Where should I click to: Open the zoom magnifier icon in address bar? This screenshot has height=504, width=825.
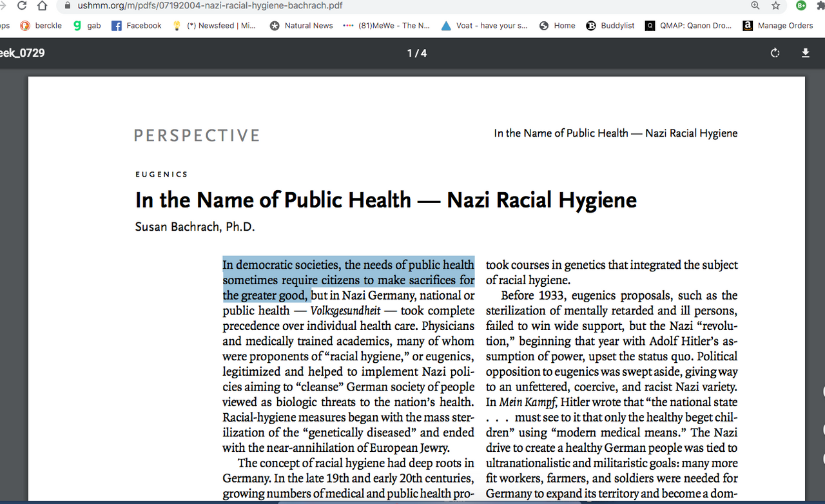pyautogui.click(x=755, y=6)
